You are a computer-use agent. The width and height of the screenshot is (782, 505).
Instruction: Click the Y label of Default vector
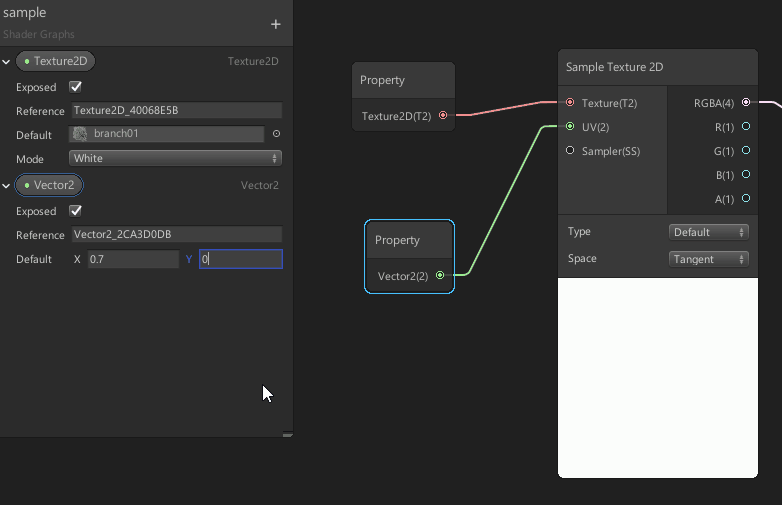pyautogui.click(x=189, y=259)
